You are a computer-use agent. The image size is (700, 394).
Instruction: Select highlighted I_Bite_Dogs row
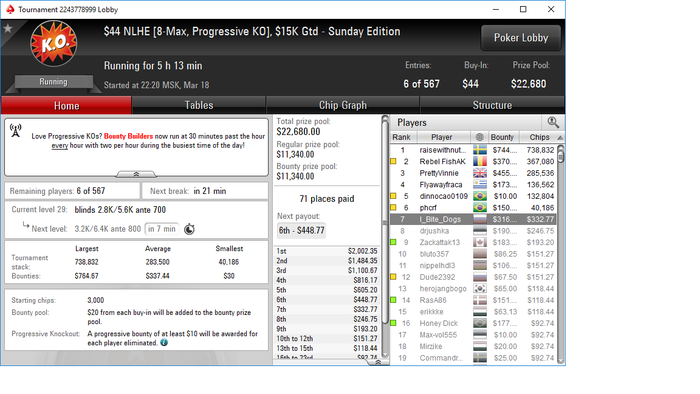point(473,219)
